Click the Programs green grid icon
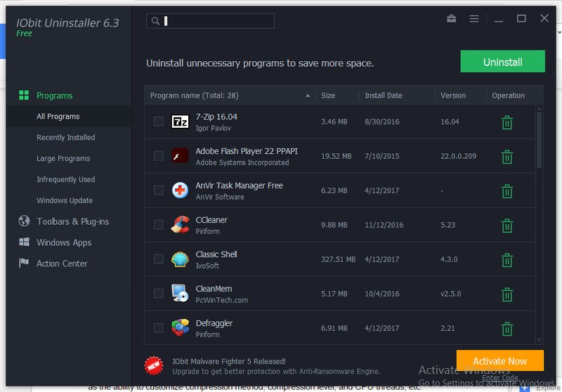Viewport: 562px width, 392px height. click(24, 96)
